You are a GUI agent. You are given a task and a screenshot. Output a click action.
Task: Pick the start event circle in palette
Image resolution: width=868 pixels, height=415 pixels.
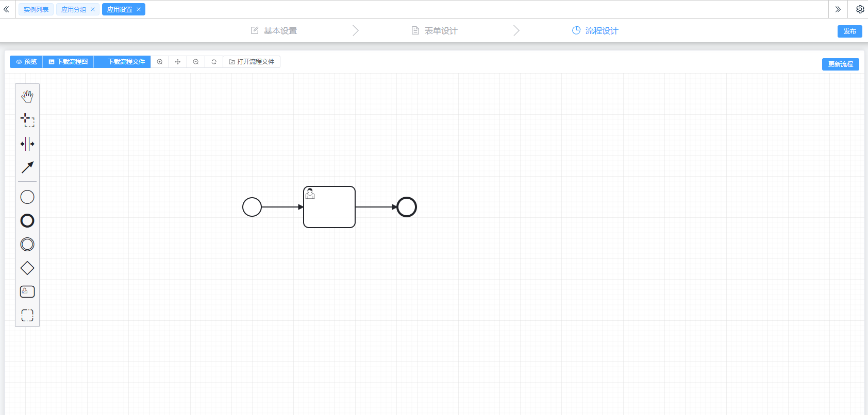(x=27, y=197)
